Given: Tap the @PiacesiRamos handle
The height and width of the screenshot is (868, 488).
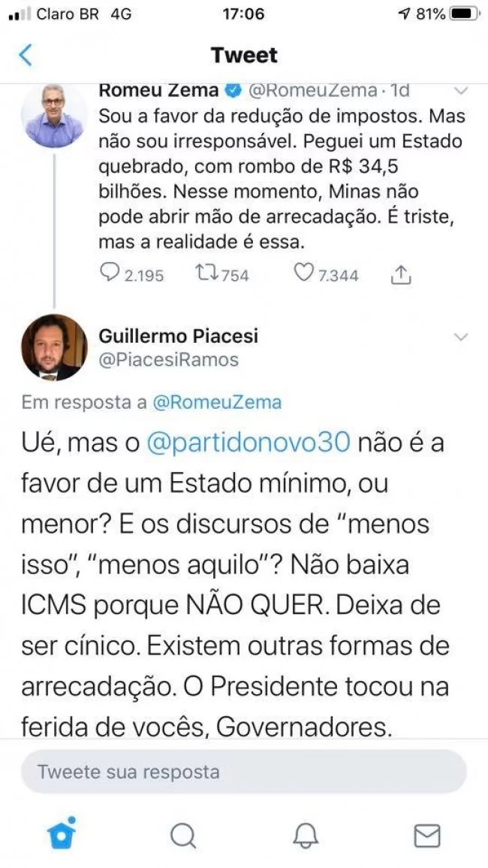Looking at the screenshot, I should 168,360.
